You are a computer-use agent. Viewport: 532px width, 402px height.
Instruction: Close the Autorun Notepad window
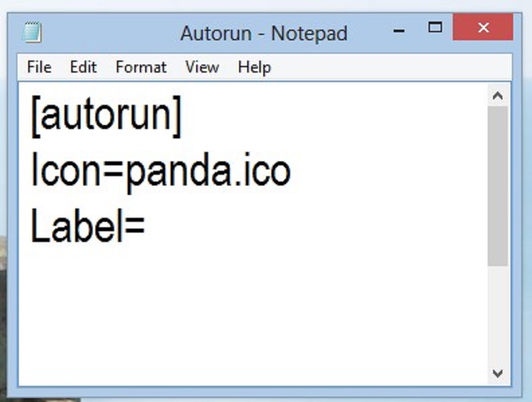click(483, 27)
